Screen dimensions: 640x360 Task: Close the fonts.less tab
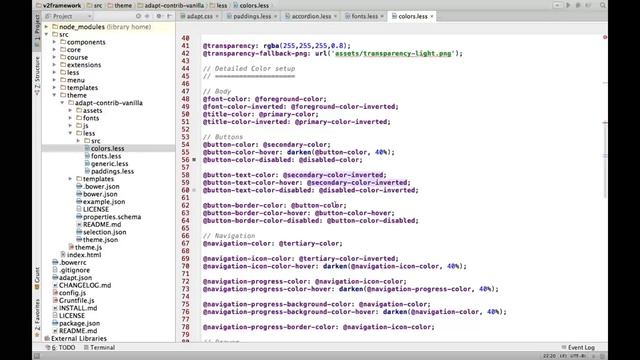point(382,16)
